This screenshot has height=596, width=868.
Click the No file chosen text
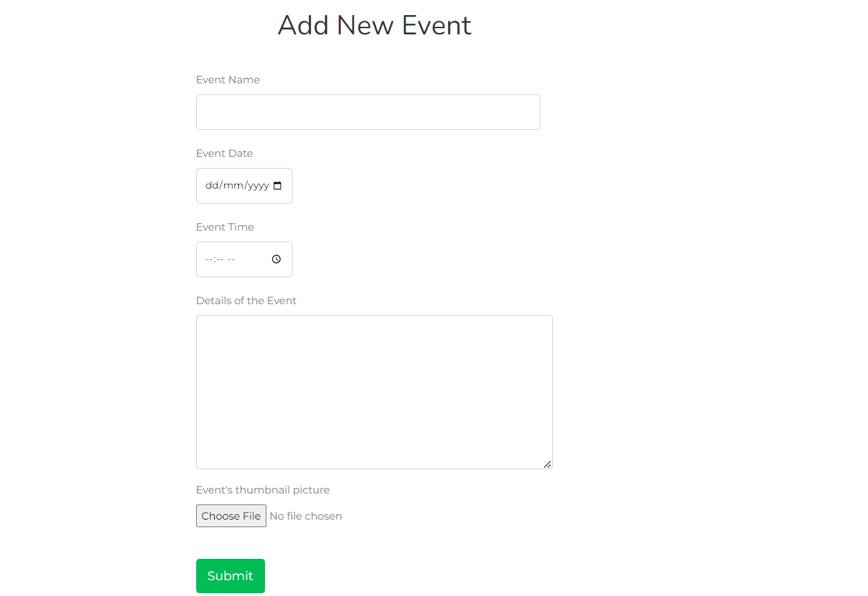tap(306, 515)
